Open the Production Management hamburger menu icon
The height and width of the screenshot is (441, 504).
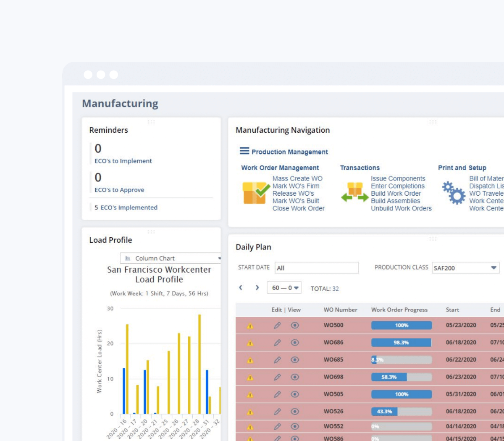click(x=244, y=151)
